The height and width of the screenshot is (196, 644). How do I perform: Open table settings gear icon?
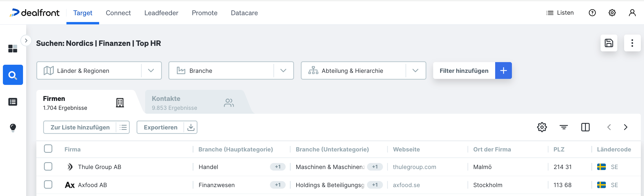pyautogui.click(x=542, y=127)
